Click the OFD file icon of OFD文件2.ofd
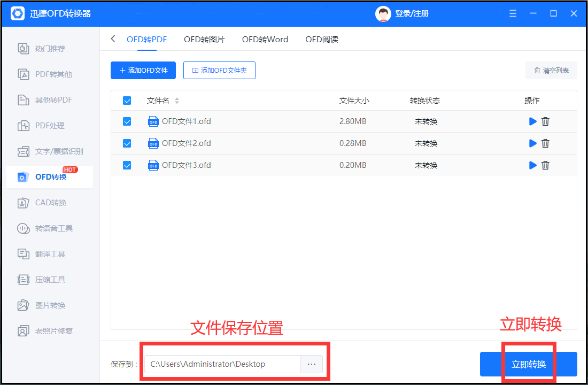 tap(153, 143)
